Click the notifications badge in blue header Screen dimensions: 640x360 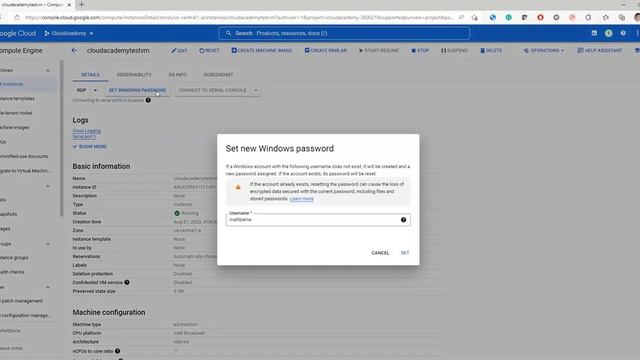pyautogui.click(x=609, y=33)
